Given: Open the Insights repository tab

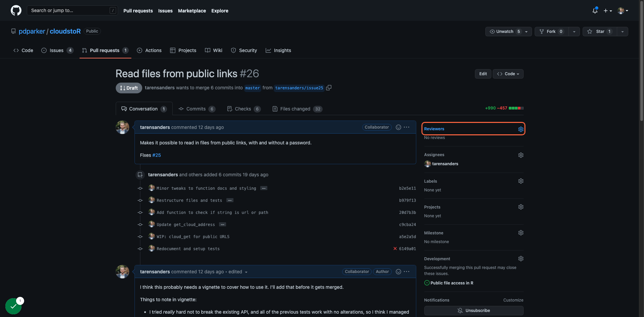Looking at the screenshot, I should click(x=278, y=50).
